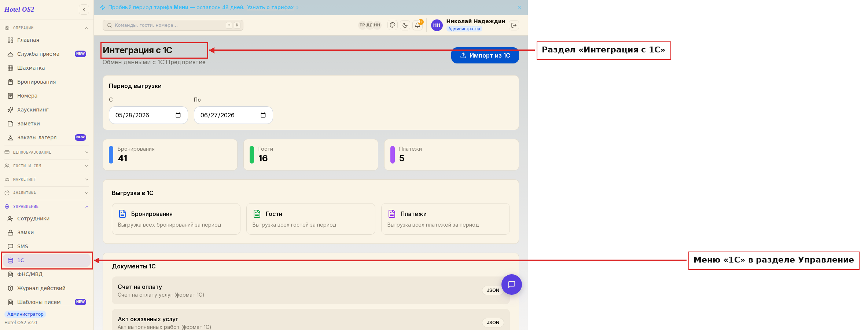Open the calendar picker for start date
Screen dimensions: 868x330
tap(178, 115)
